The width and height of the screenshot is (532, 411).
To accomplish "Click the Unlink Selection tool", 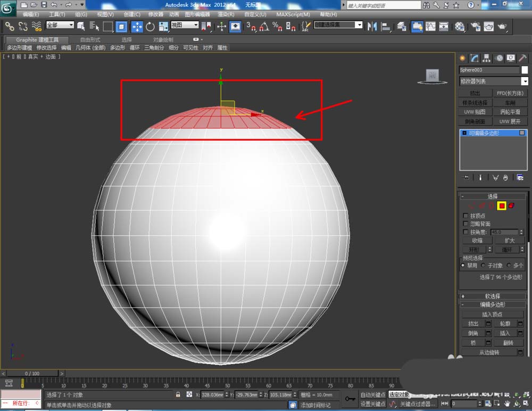I will (23, 26).
